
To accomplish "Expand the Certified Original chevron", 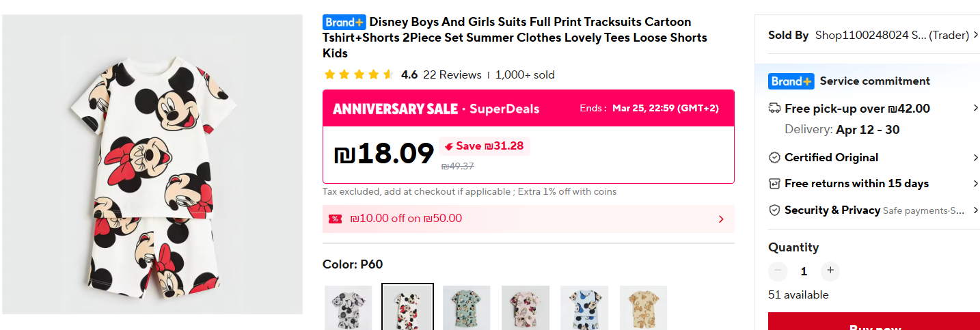I will tap(975, 158).
